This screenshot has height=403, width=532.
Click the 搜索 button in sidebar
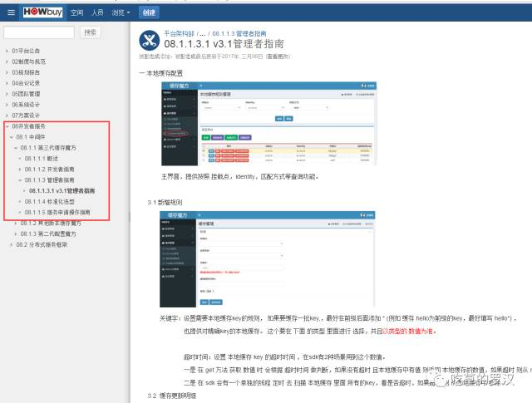[91, 32]
